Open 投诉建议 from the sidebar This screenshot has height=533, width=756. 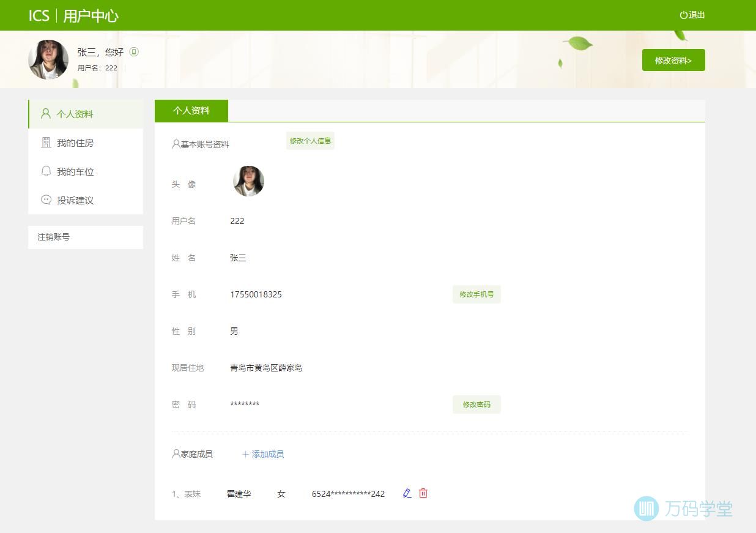pos(75,200)
